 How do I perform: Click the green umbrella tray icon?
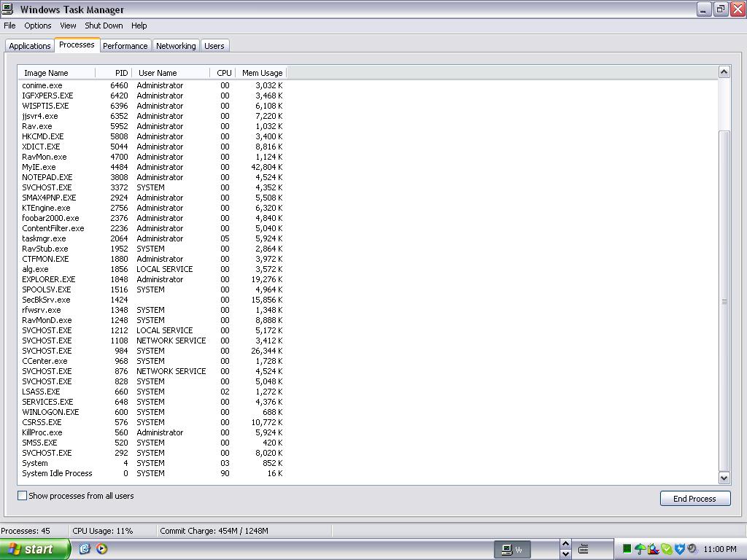640,549
